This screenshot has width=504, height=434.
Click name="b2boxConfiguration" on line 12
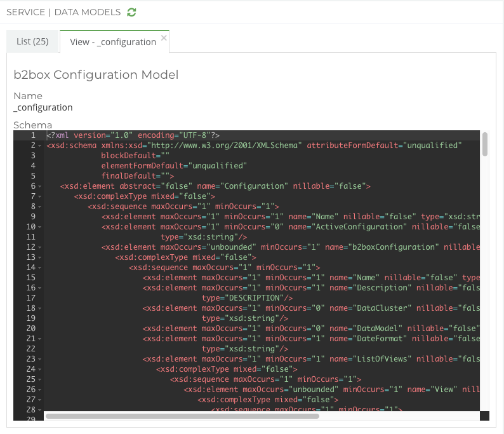pyautogui.click(x=382, y=247)
